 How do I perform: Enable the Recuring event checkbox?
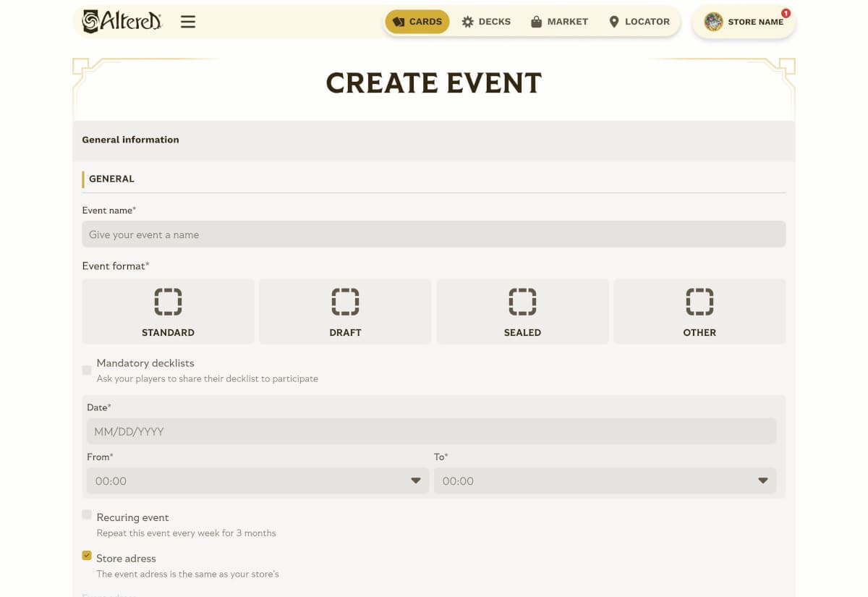(x=87, y=515)
